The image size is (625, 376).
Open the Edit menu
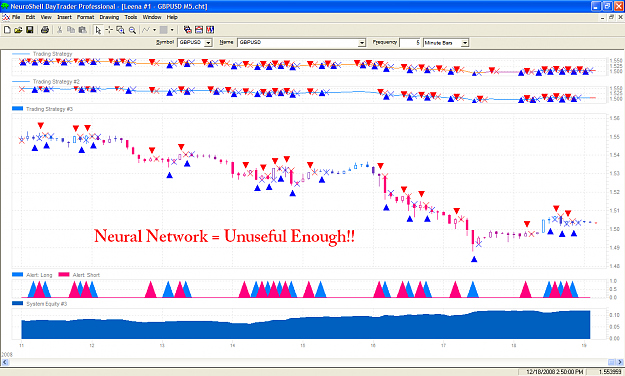[30, 17]
